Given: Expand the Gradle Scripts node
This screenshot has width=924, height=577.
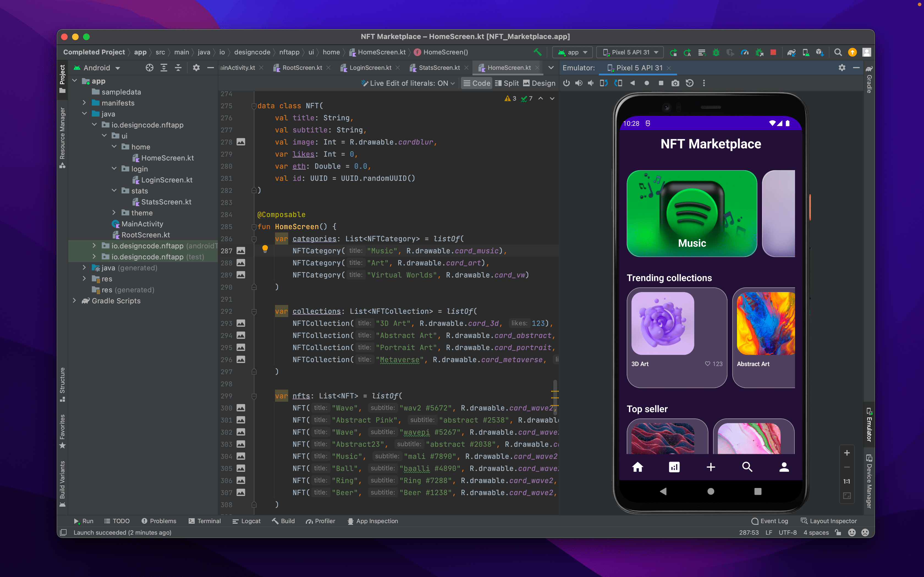Looking at the screenshot, I should point(75,301).
